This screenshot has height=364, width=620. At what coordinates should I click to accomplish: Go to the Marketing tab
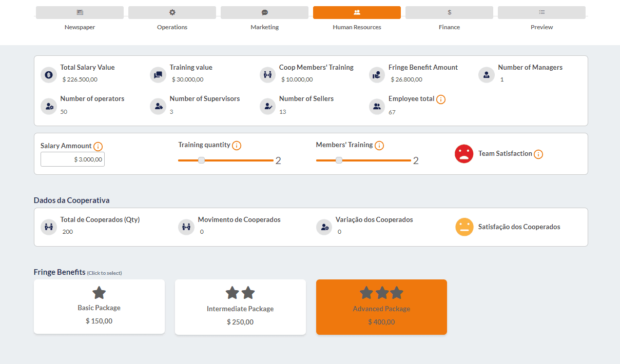264,13
